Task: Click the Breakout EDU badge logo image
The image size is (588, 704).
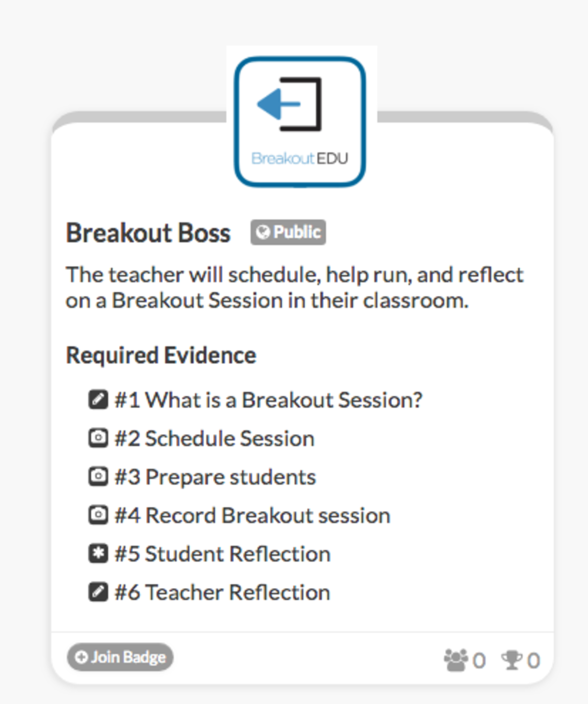Action: (x=300, y=122)
